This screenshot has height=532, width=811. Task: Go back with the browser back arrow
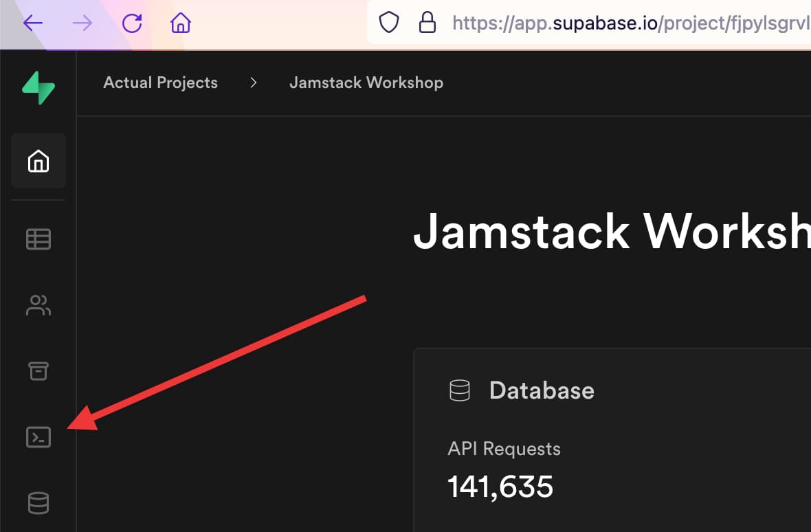33,23
